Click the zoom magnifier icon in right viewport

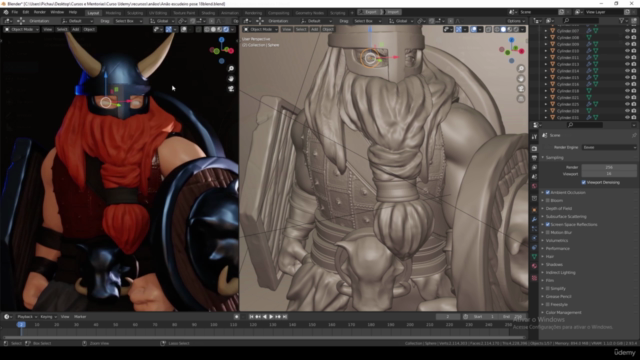[521, 69]
